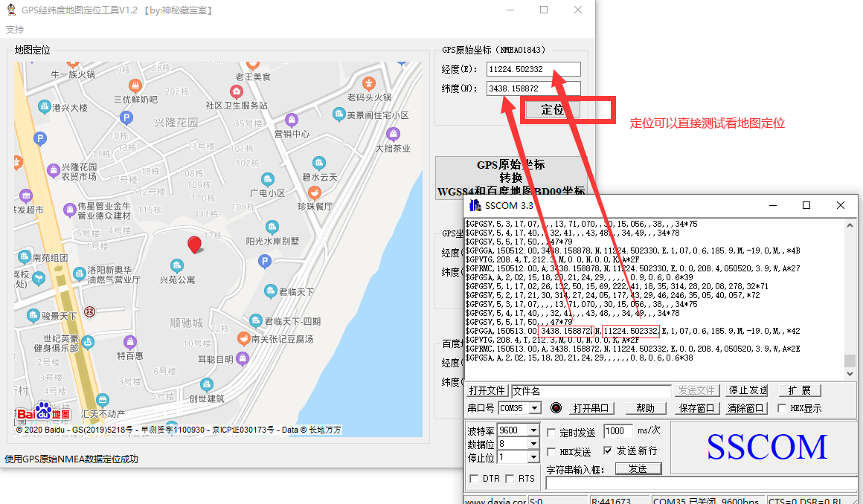863x504 pixels.
Task: Toggle the HEX发送 checkbox
Action: [x=551, y=452]
